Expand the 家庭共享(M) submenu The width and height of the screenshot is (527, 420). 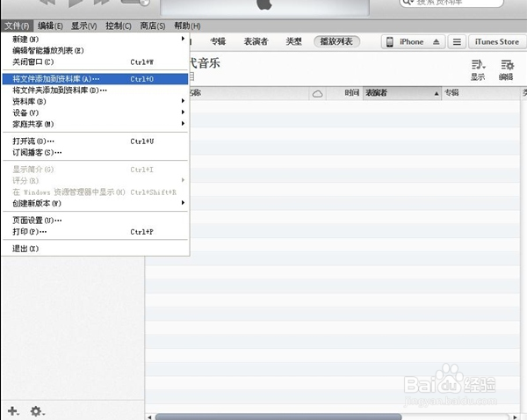point(95,125)
